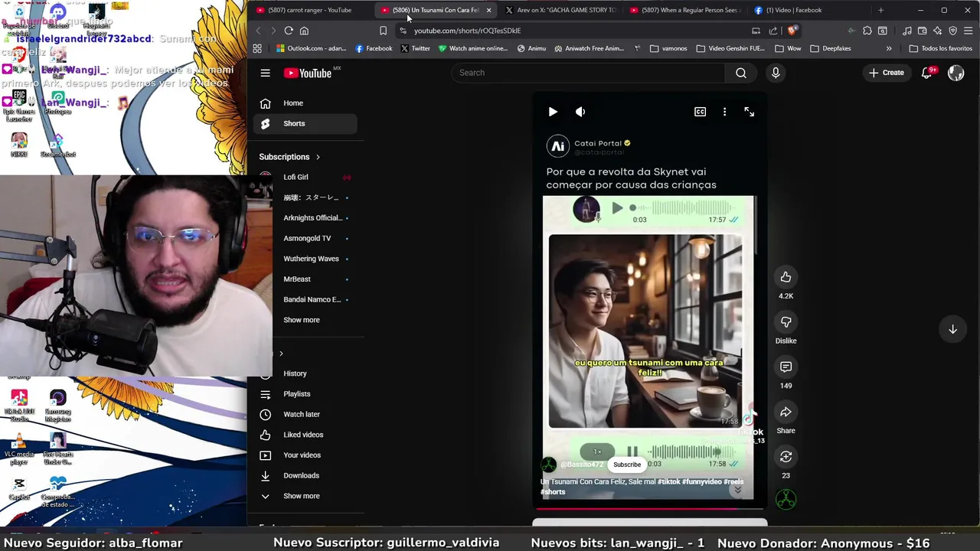The height and width of the screenshot is (551, 980).
Task: Open Downloads in the sidebar
Action: coord(305,475)
